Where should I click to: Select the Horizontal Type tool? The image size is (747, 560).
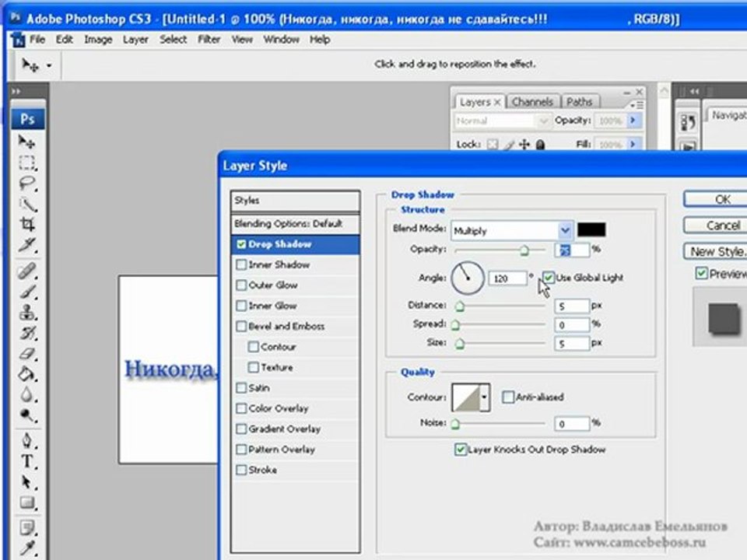coord(27,461)
